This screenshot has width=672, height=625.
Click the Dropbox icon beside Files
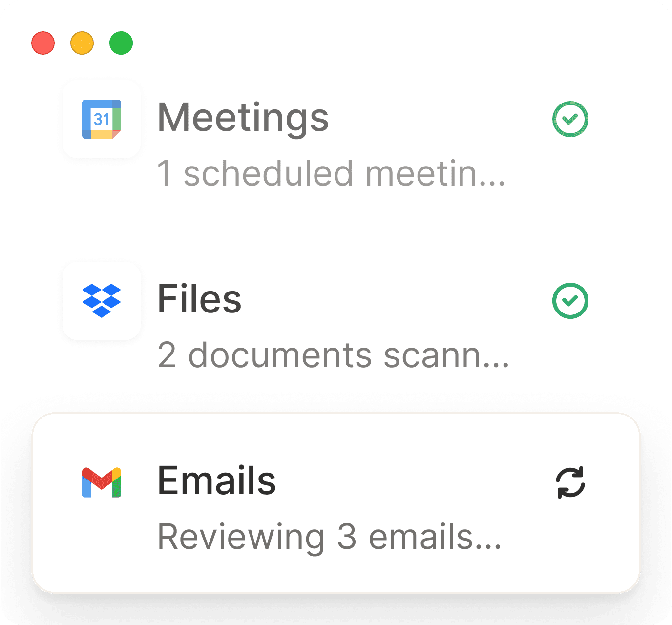pos(102,300)
